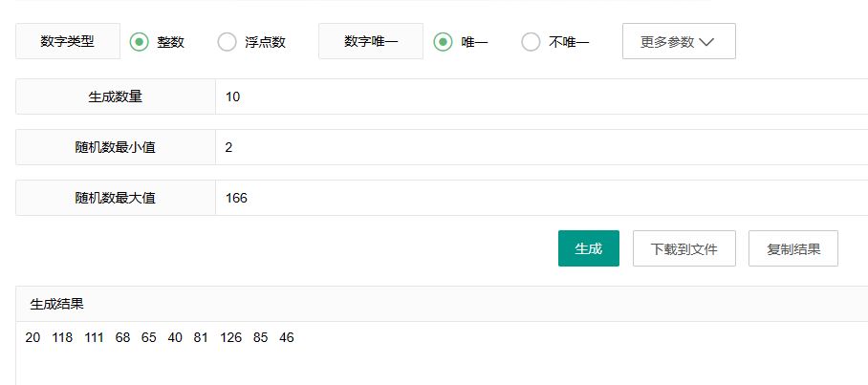Click result number 68
868x385 pixels.
click(122, 337)
